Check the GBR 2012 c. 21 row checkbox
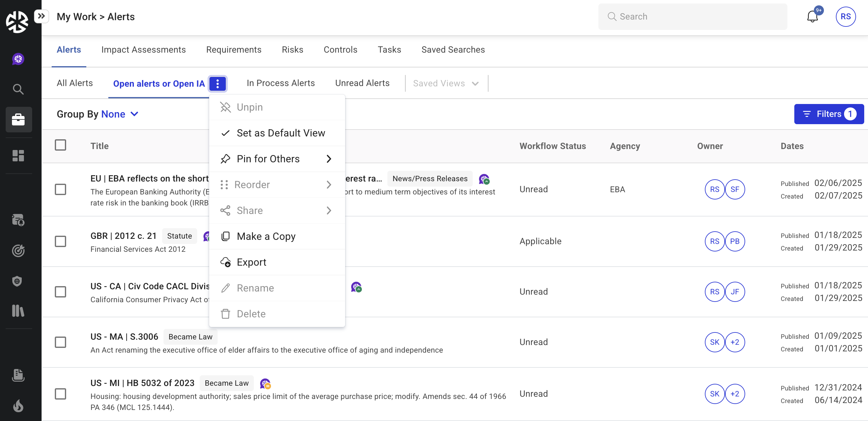This screenshot has height=421, width=868. pos(60,241)
